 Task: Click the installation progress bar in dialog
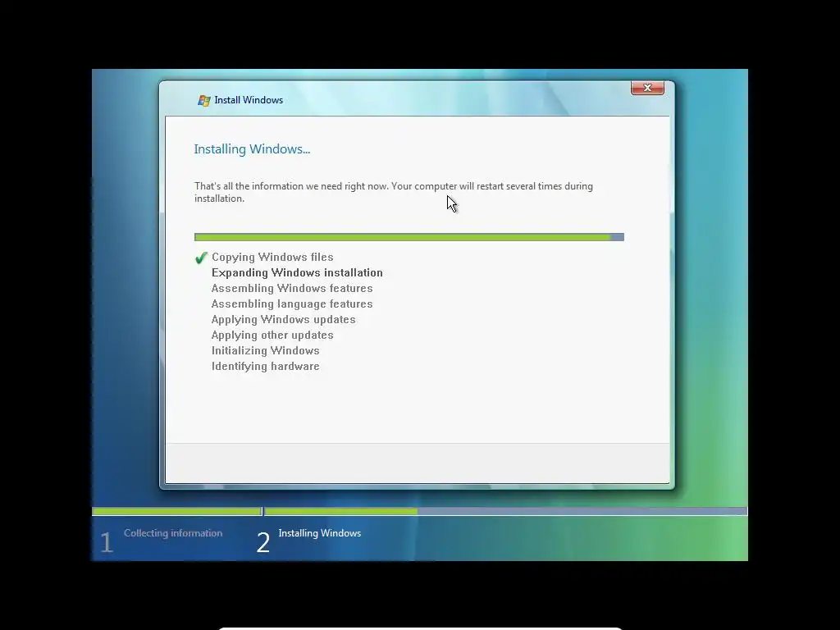(409, 237)
